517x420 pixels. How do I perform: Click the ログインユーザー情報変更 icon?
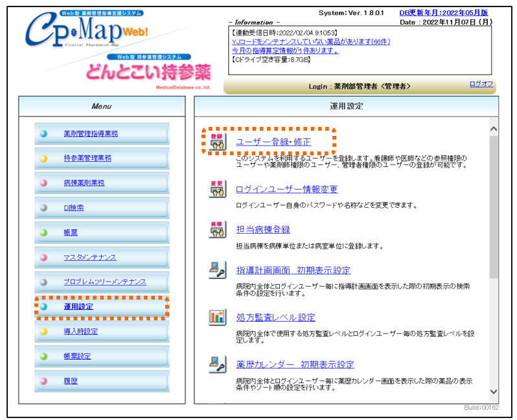point(218,189)
